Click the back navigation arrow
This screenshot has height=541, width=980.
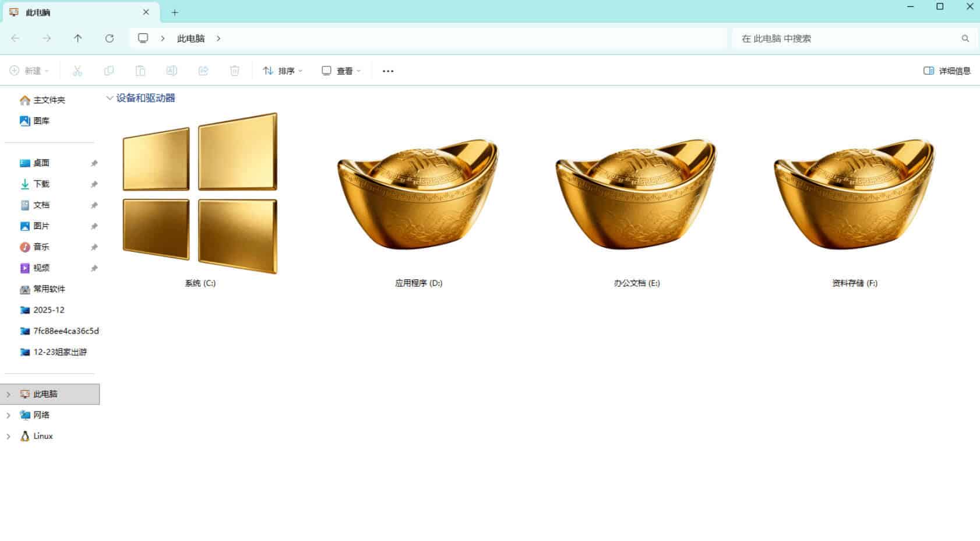15,38
